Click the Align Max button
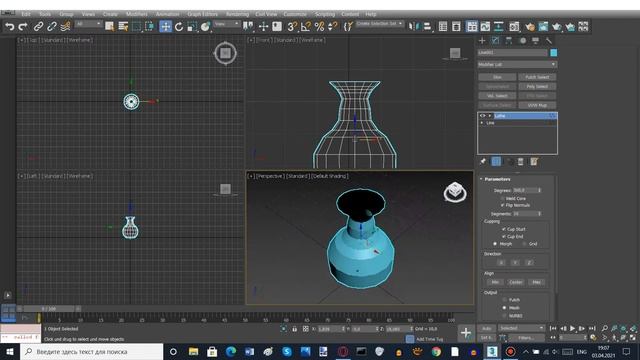The height and width of the screenshot is (360, 640). point(537,282)
